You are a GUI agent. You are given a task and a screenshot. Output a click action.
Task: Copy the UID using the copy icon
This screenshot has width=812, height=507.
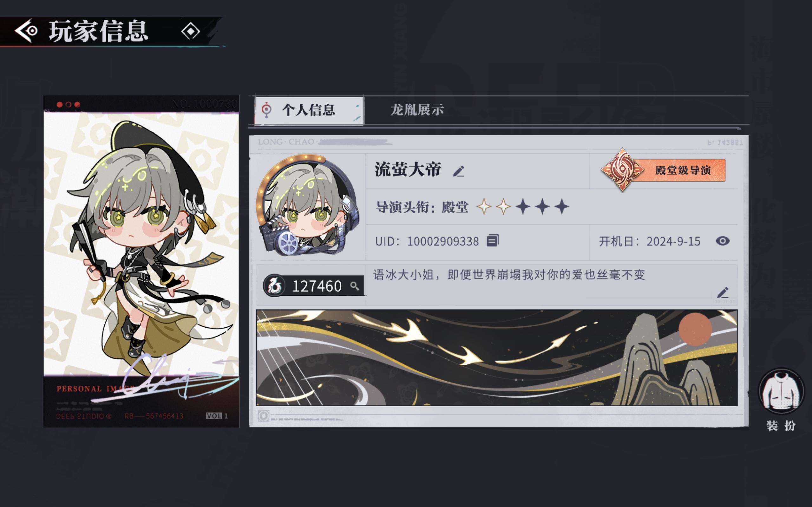click(x=493, y=241)
